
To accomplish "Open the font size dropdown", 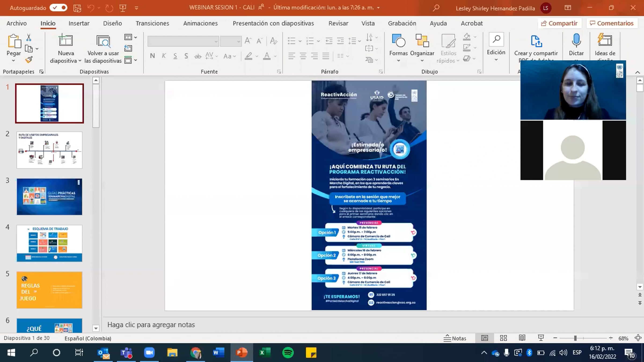I will click(239, 41).
